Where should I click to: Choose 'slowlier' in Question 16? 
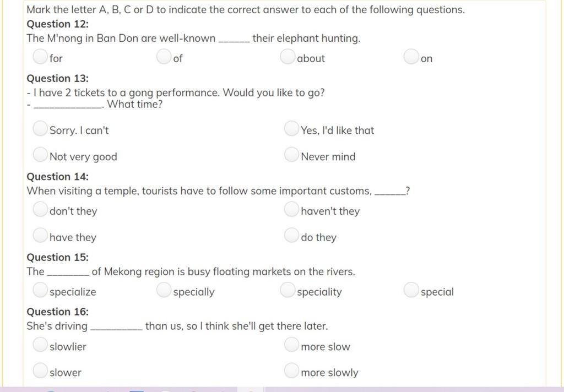40,345
